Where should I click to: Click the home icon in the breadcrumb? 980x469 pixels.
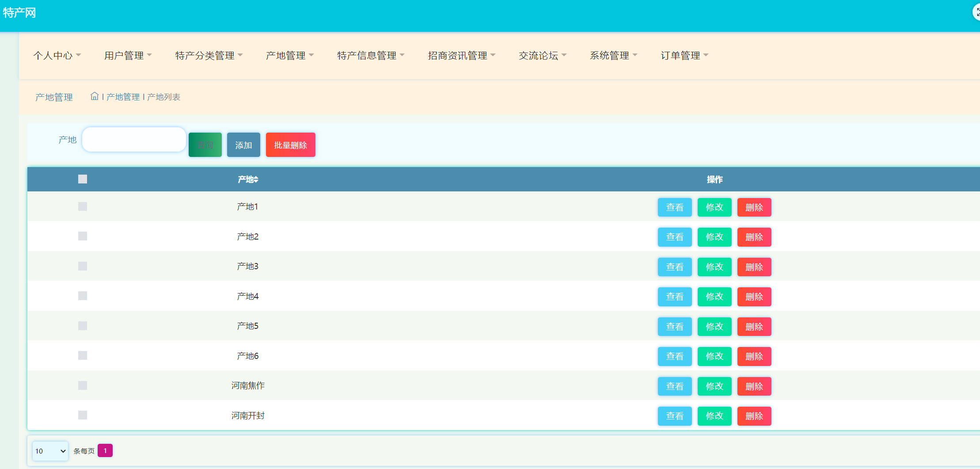point(95,96)
